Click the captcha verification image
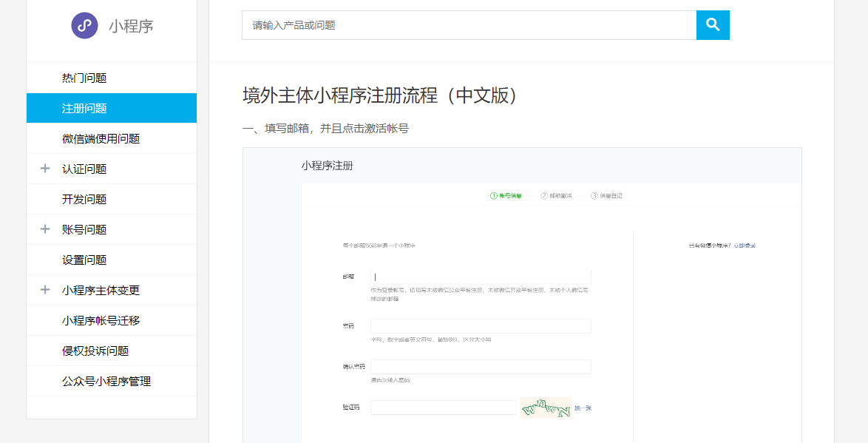This screenshot has width=868, height=443. [546, 408]
